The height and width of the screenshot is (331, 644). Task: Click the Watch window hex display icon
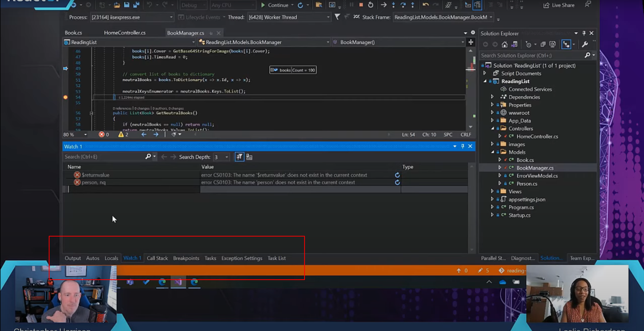coord(249,157)
